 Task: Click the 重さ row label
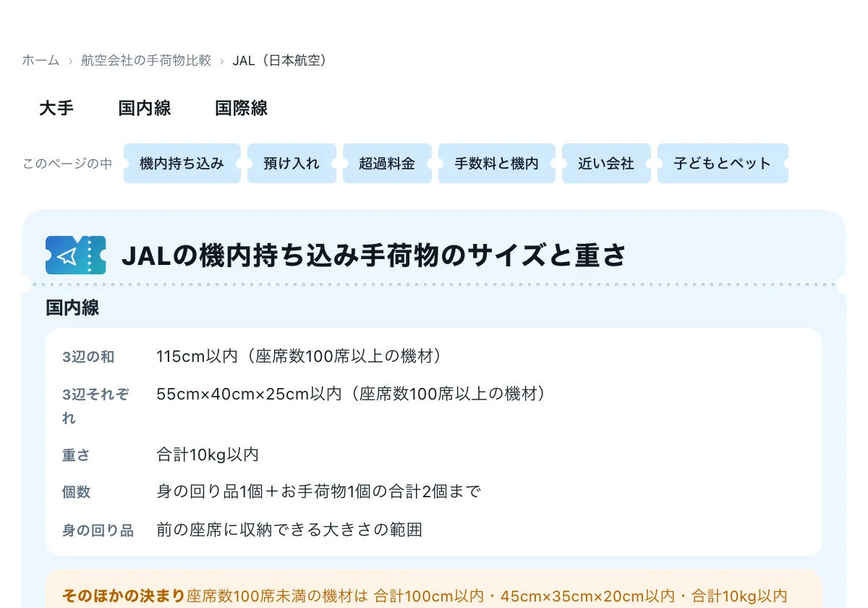tap(76, 455)
